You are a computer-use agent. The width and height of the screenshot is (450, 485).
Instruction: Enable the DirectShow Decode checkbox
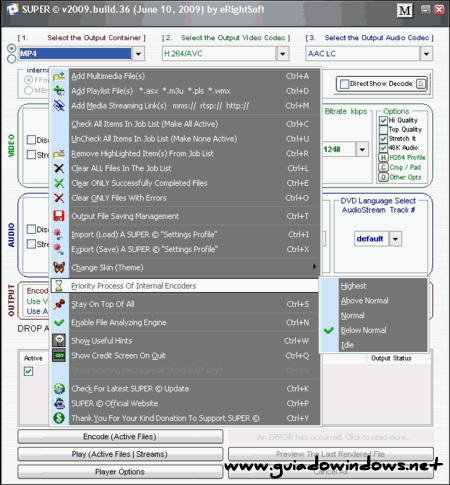pyautogui.click(x=344, y=84)
